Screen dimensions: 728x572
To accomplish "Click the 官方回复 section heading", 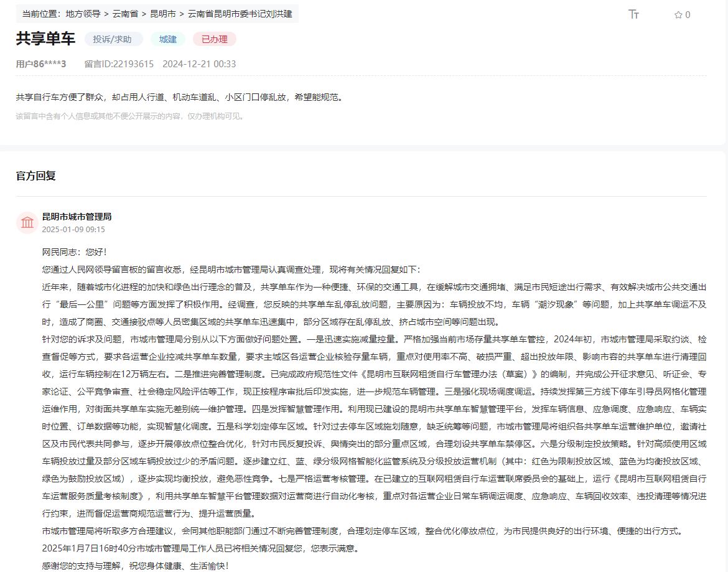I will [x=36, y=176].
